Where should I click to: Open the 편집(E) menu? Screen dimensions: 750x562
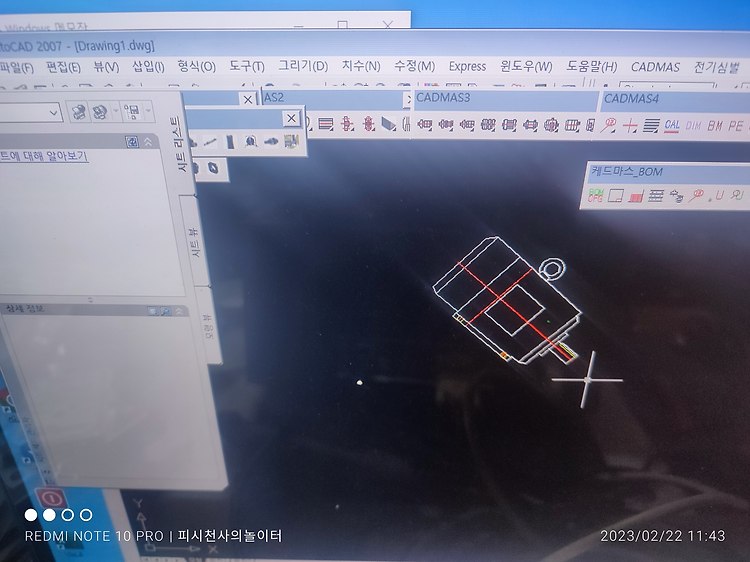click(63, 67)
